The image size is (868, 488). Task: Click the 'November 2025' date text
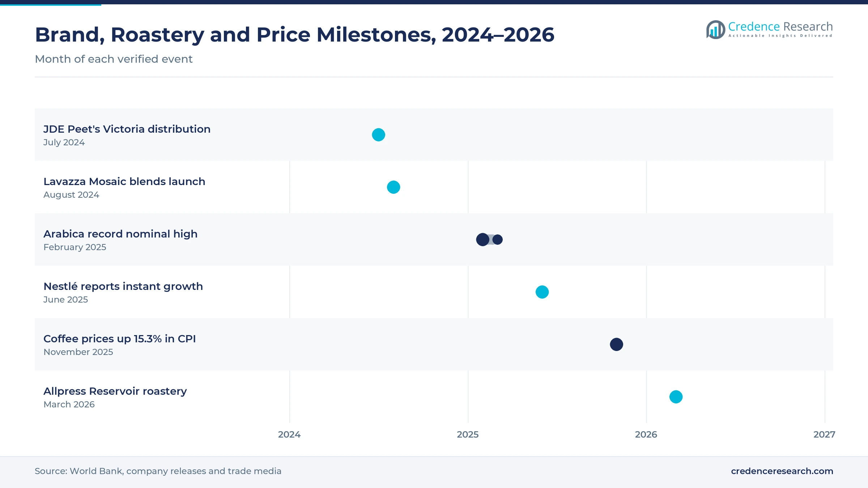(78, 352)
